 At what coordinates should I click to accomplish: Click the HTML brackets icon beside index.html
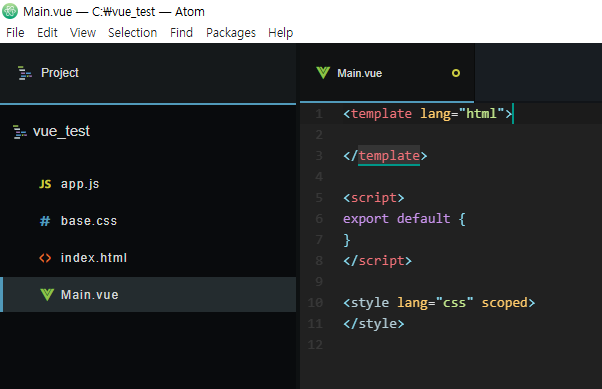pyautogui.click(x=45, y=258)
